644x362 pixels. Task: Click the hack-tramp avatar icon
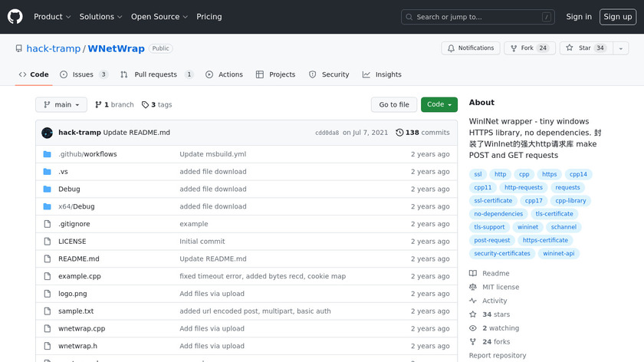pyautogui.click(x=48, y=133)
